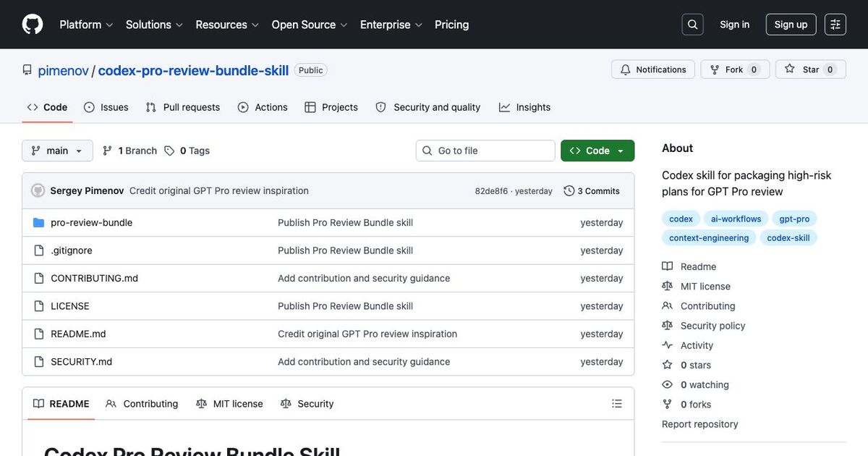Select the MIT license file tab
The width and height of the screenshot is (868, 456).
229,404
